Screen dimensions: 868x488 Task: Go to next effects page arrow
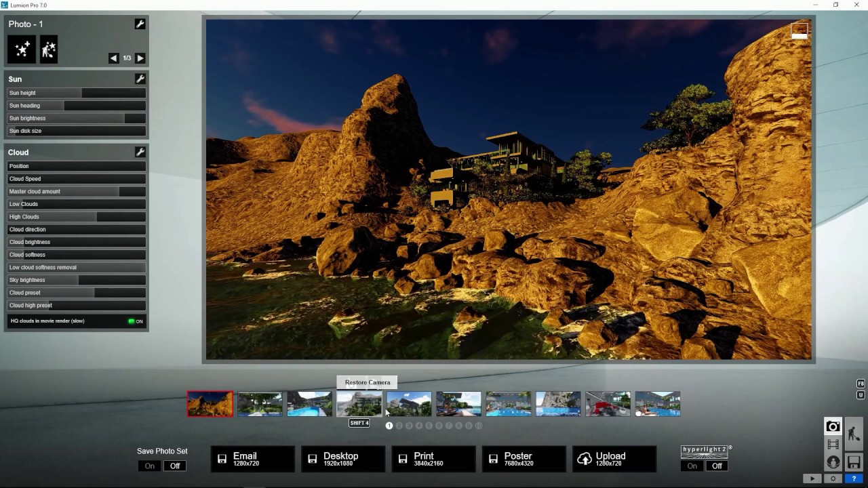pyautogui.click(x=140, y=58)
